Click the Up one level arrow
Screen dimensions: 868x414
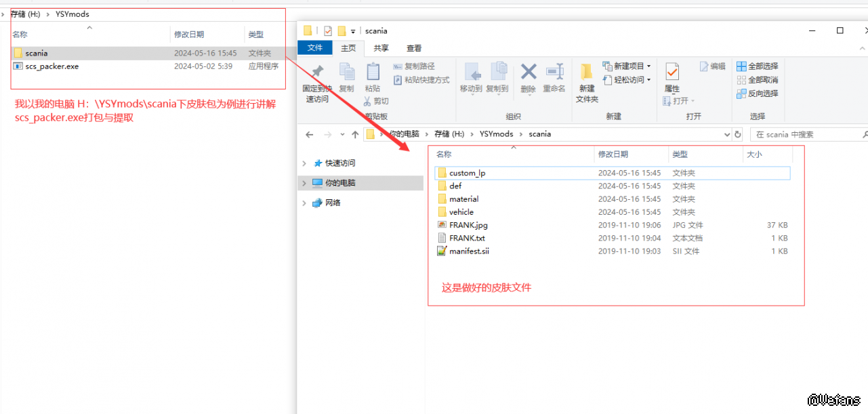tap(355, 134)
